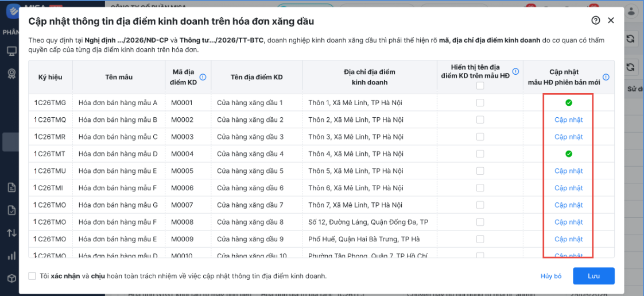
Task: Click the Hủy bỏ button
Action: [551, 276]
